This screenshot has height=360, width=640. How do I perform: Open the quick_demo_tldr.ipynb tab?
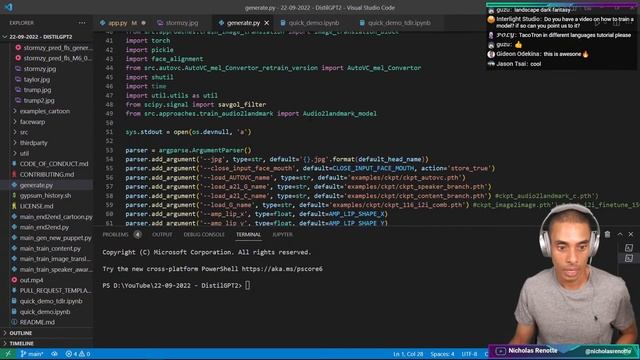tap(399, 23)
